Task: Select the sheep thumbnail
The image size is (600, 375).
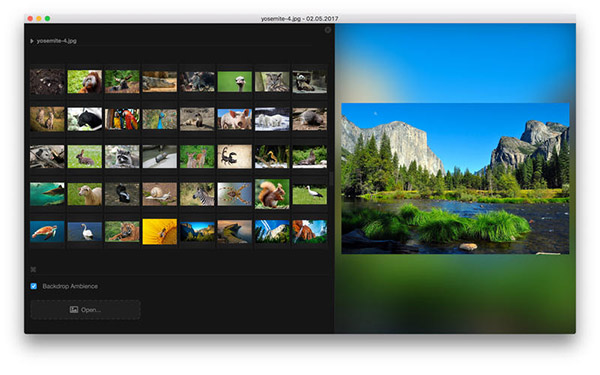Action: click(85, 194)
